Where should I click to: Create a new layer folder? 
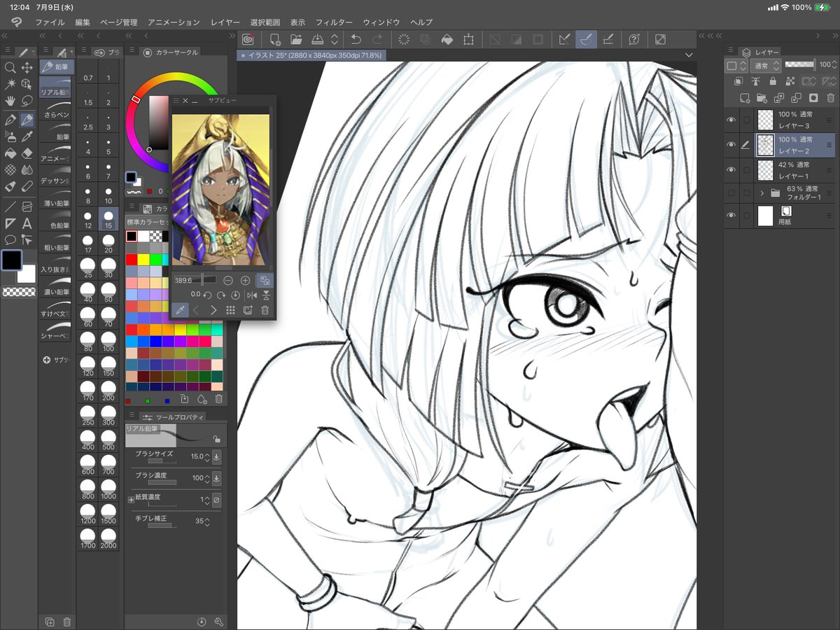[762, 98]
